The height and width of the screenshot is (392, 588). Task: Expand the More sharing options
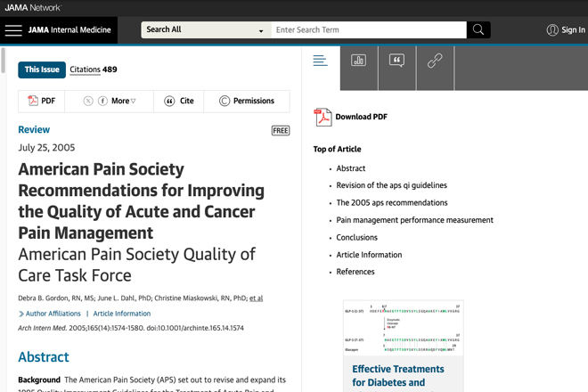click(123, 101)
